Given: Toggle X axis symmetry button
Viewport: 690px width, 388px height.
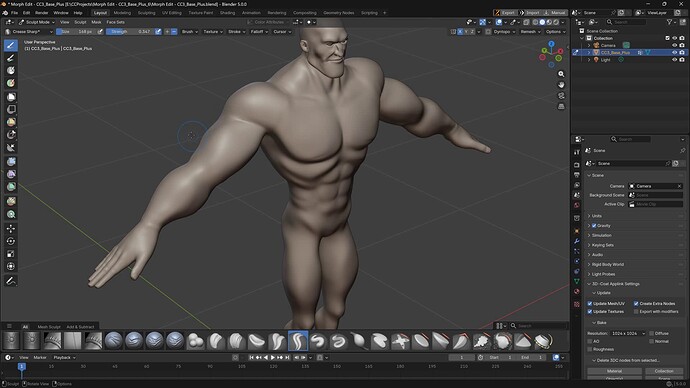Looking at the screenshot, I should pos(460,32).
